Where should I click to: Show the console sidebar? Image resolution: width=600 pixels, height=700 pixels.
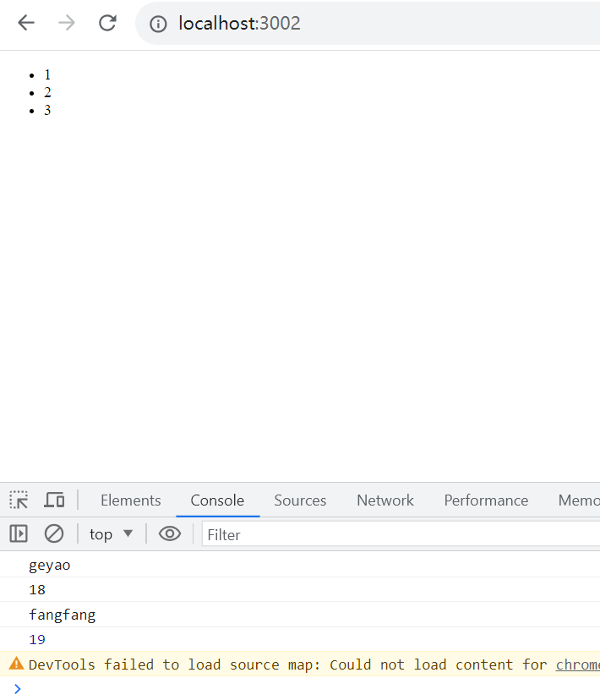click(19, 533)
